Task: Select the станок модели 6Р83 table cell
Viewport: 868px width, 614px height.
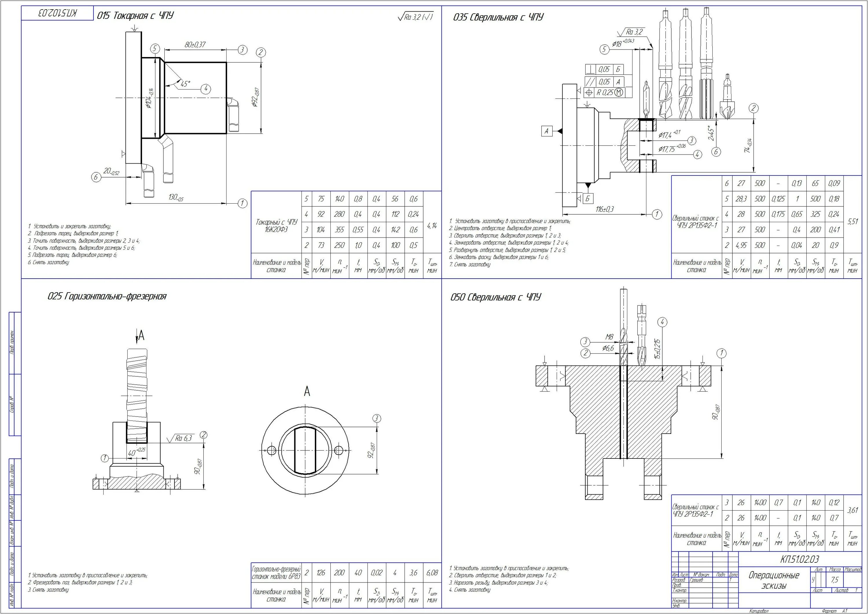Action: coord(276,573)
